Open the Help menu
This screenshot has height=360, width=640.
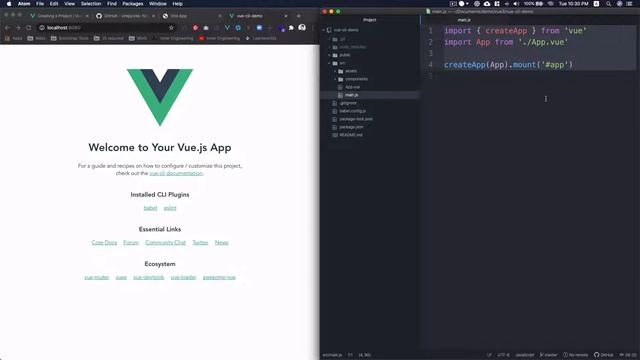tap(178, 4)
